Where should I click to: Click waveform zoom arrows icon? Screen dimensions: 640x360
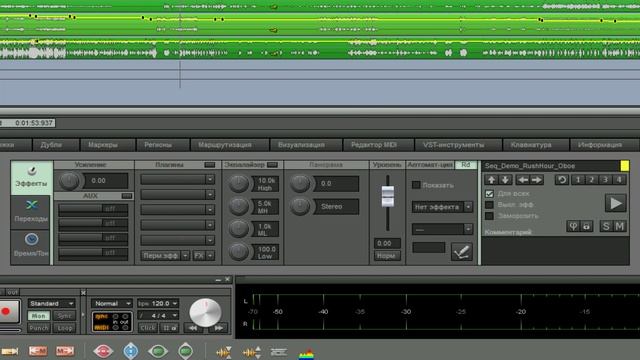251,352
